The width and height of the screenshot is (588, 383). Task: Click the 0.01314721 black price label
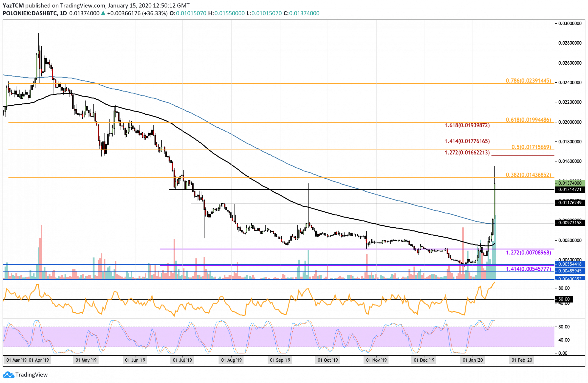tap(569, 190)
